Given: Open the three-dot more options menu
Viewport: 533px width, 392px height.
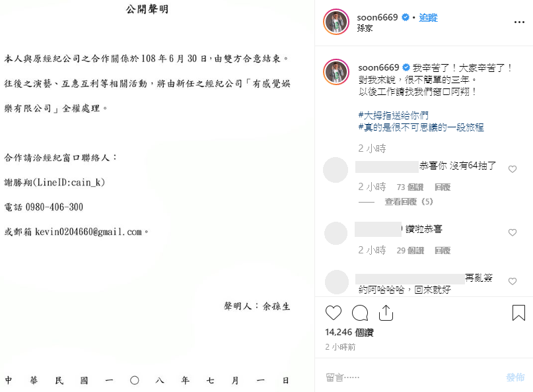Looking at the screenshot, I should tap(519, 22).
